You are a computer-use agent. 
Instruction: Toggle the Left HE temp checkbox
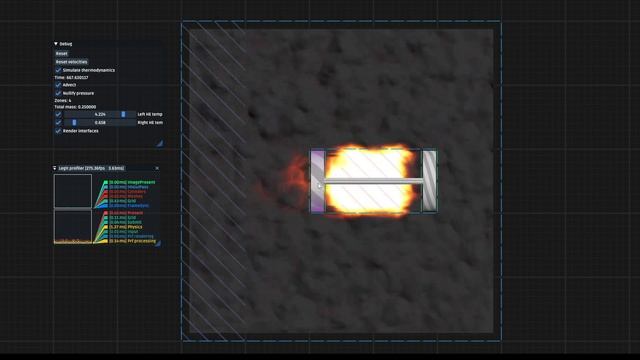pos(58,114)
